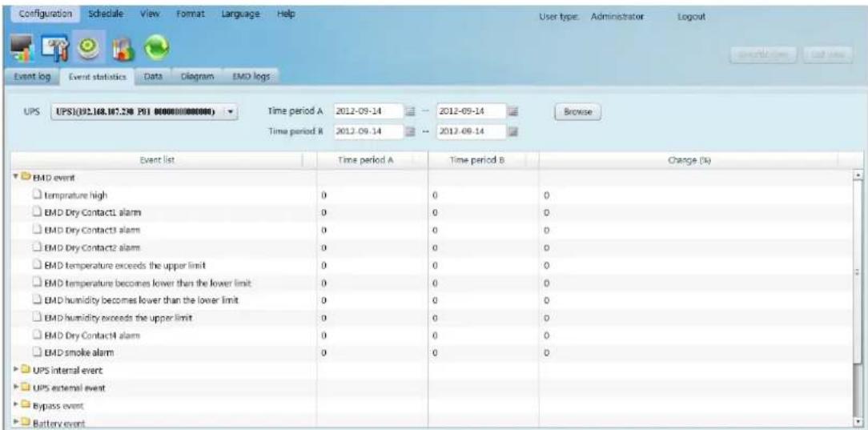Screen dimensions: 868x430
Task: Click the Logout link
Action: [691, 17]
